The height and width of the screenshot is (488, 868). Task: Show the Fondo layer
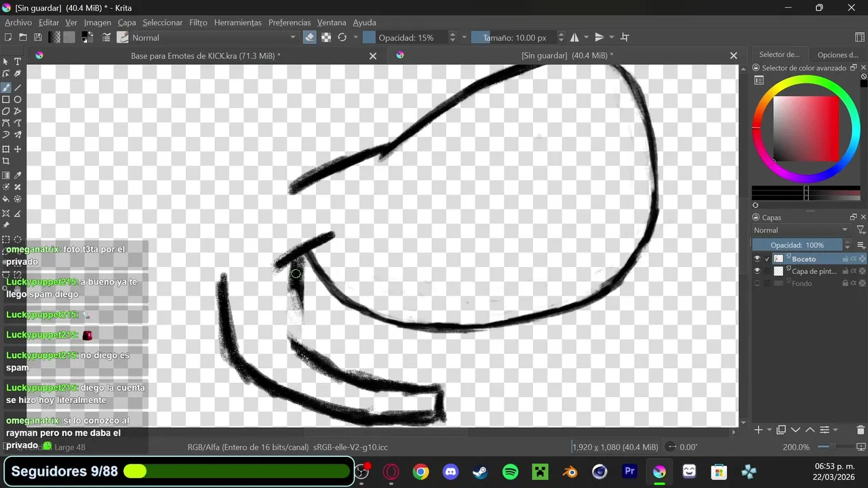pos(757,283)
